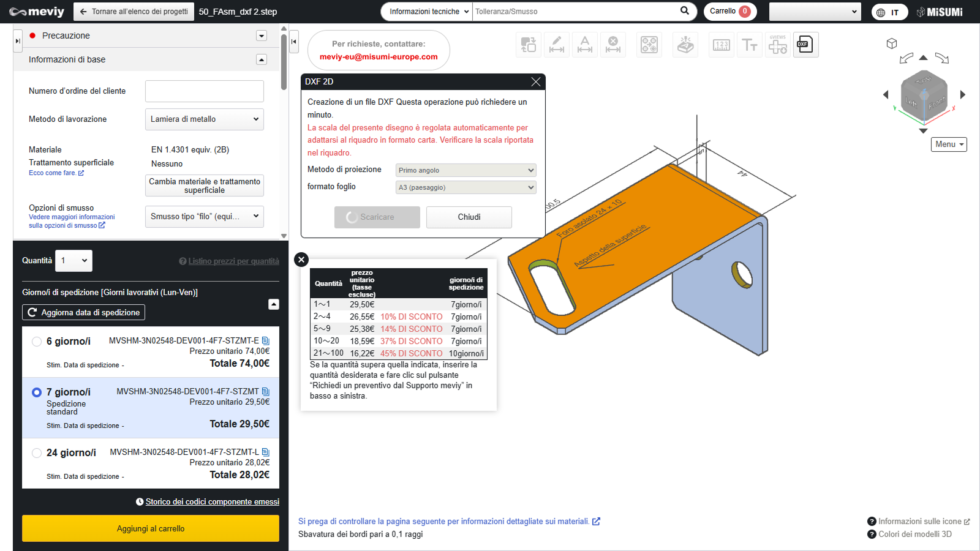
Task: Open the Informazioni tecniche search category menu
Action: [428, 12]
